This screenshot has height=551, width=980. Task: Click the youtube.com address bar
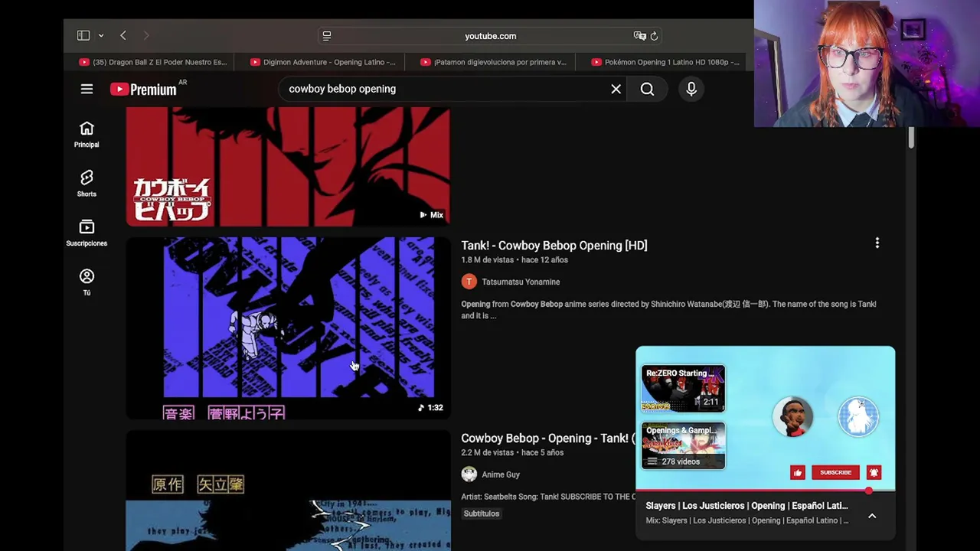[x=490, y=36]
